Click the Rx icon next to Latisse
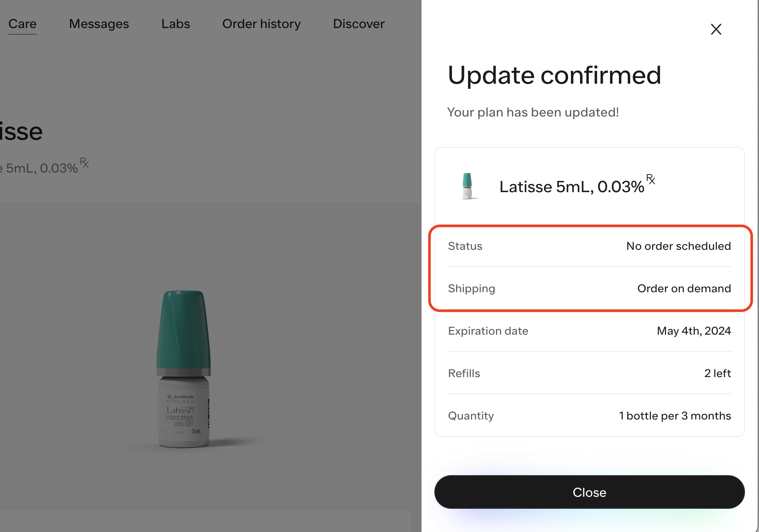This screenshot has height=532, width=759. tap(651, 180)
